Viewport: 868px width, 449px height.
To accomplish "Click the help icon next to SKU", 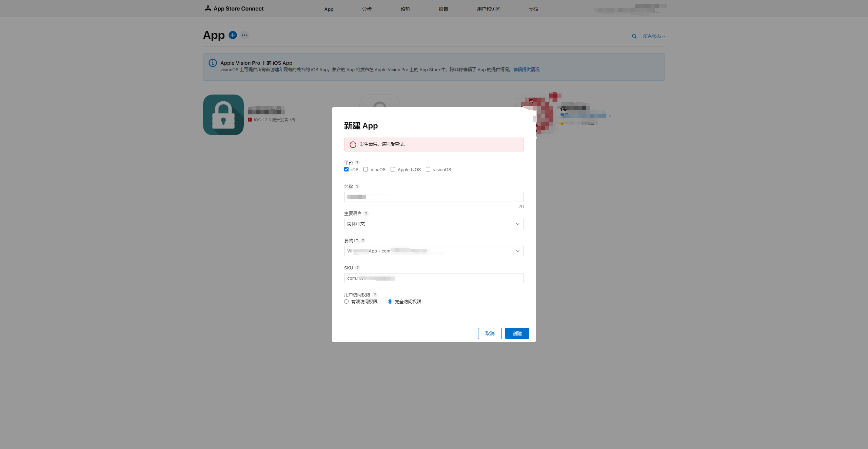I will tap(357, 268).
